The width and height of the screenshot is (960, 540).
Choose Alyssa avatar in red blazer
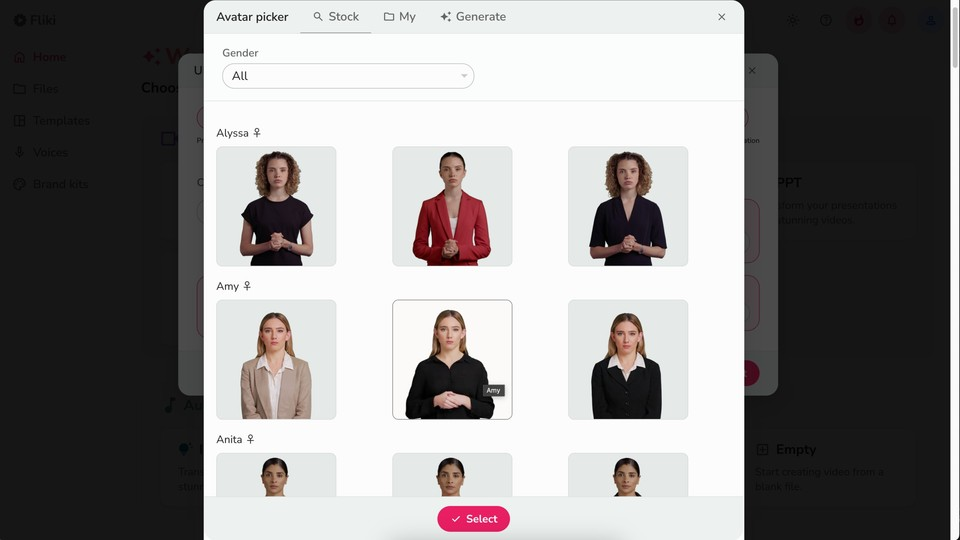452,206
